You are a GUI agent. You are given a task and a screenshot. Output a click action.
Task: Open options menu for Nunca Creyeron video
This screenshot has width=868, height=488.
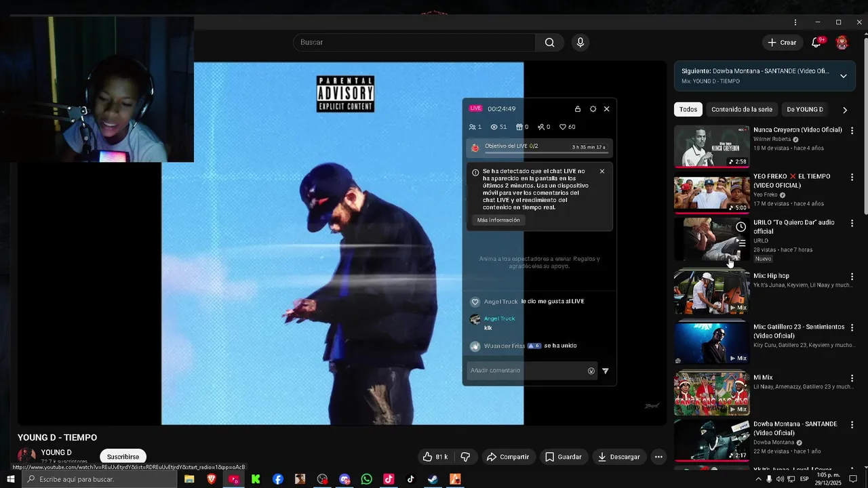click(x=852, y=130)
